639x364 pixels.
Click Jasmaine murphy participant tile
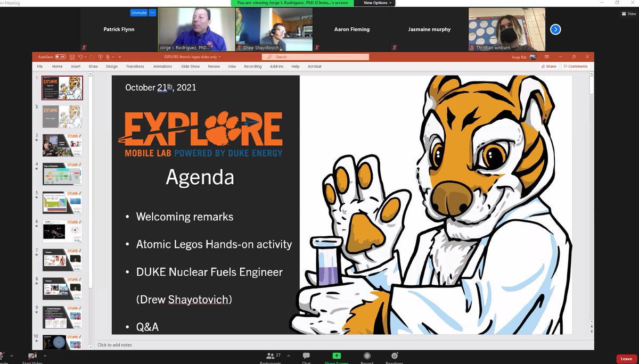(430, 29)
